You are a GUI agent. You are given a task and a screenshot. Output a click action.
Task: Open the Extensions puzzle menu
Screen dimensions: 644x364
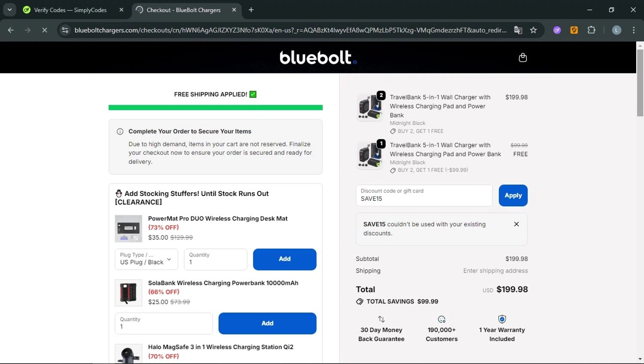(x=591, y=30)
